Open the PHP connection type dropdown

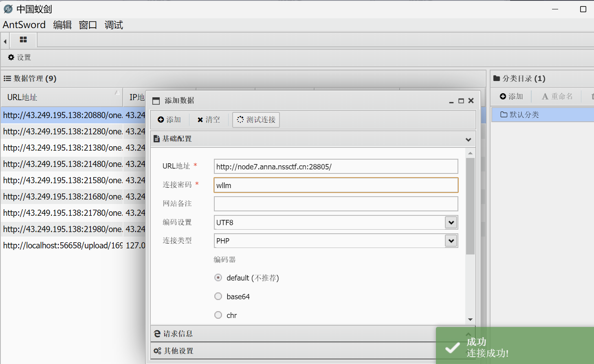coord(451,241)
